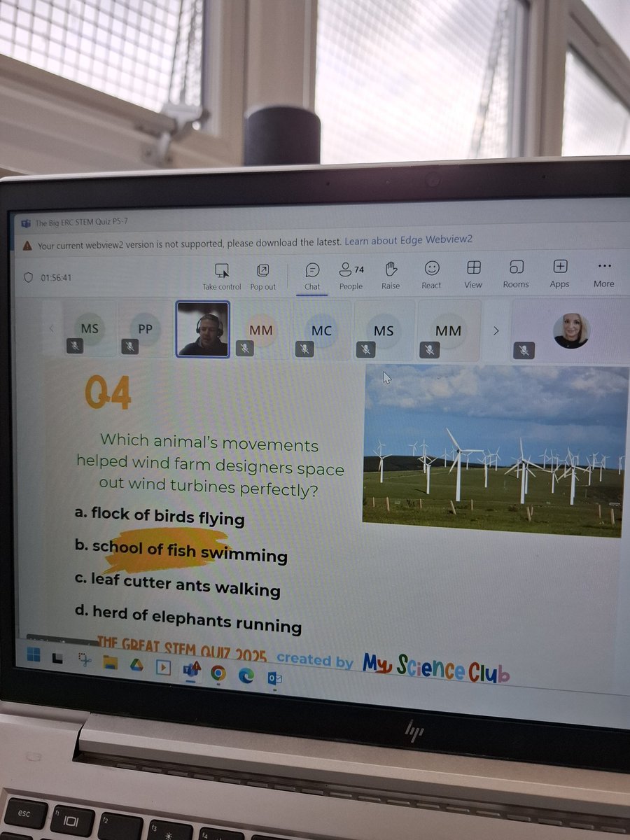Viewport: 630px width, 840px height.
Task: Open the Apps menu
Action: (560, 274)
